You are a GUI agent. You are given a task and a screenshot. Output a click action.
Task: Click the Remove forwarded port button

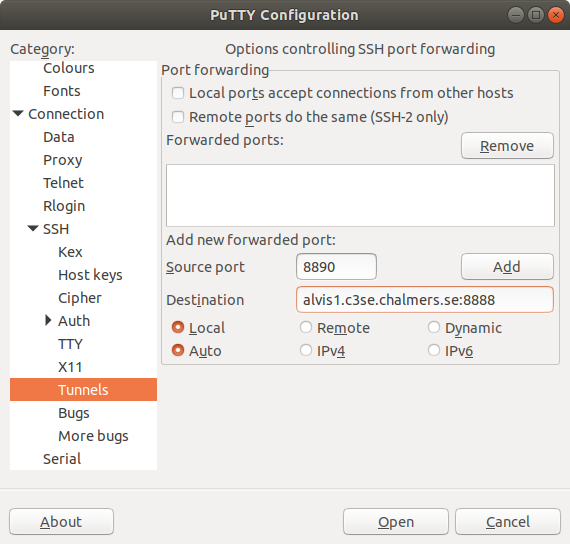click(507, 145)
